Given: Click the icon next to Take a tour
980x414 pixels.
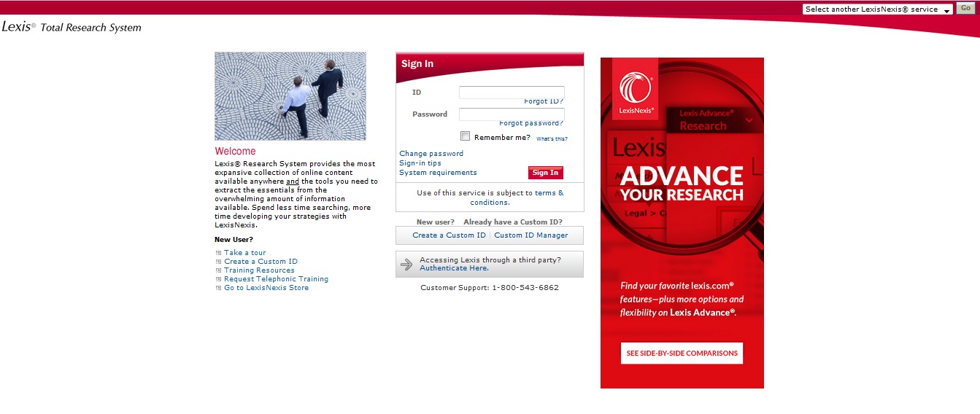Looking at the screenshot, I should pyautogui.click(x=218, y=253).
